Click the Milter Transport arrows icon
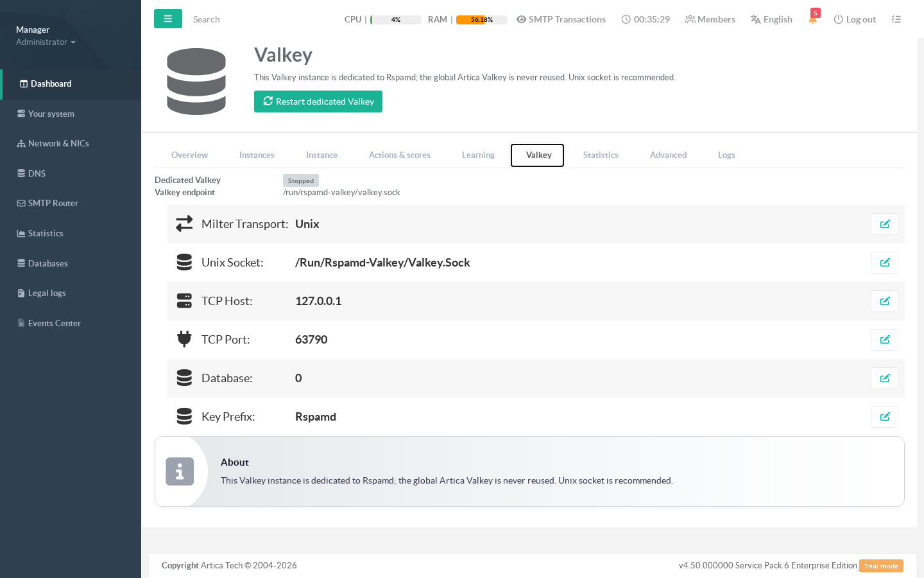 [x=184, y=223]
